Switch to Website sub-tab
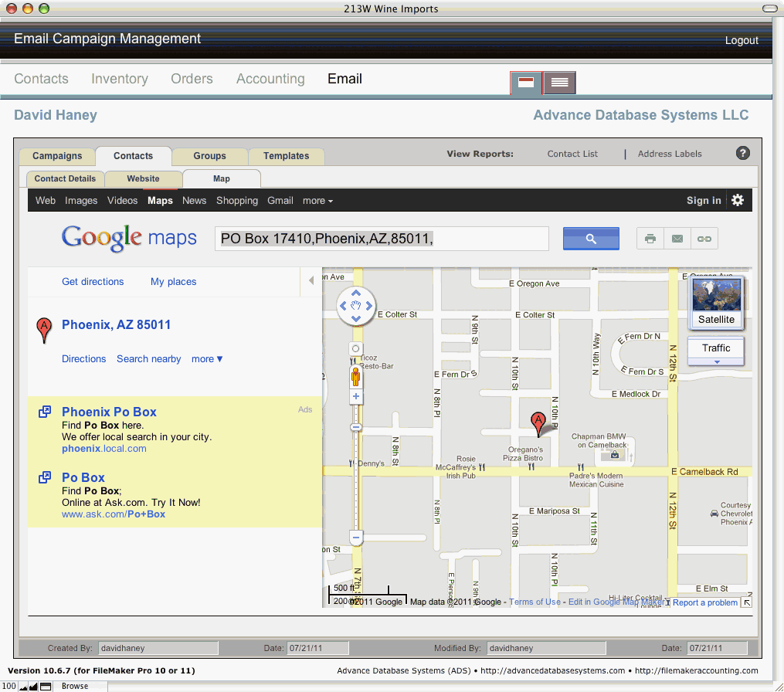Viewport: 784px width, 692px height. point(143,178)
